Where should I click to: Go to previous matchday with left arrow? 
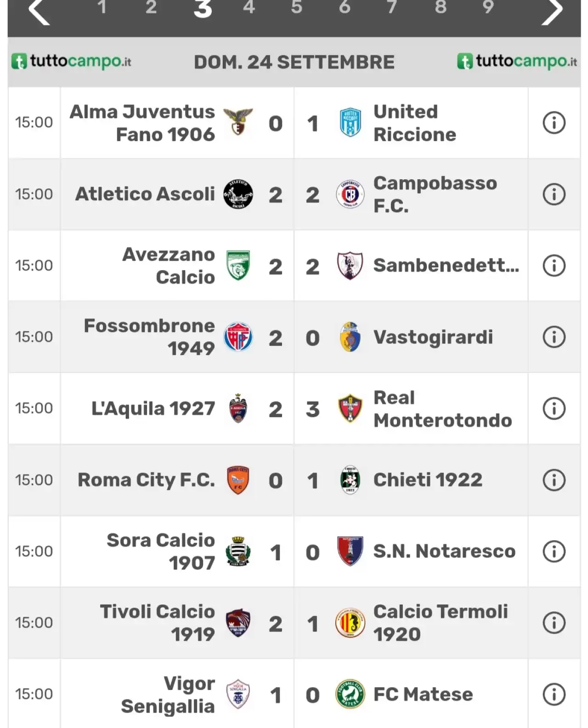(x=39, y=11)
